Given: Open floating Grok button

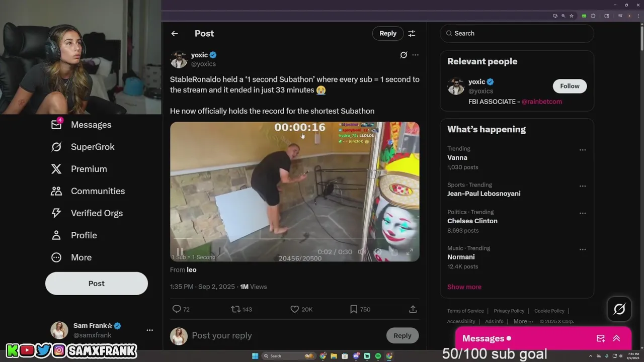Looking at the screenshot, I should pos(619,309).
